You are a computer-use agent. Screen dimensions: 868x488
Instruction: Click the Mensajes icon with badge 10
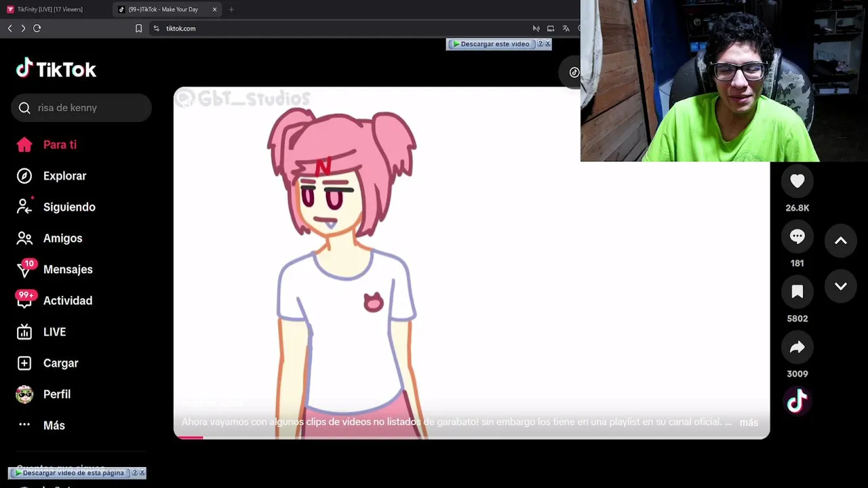click(25, 269)
